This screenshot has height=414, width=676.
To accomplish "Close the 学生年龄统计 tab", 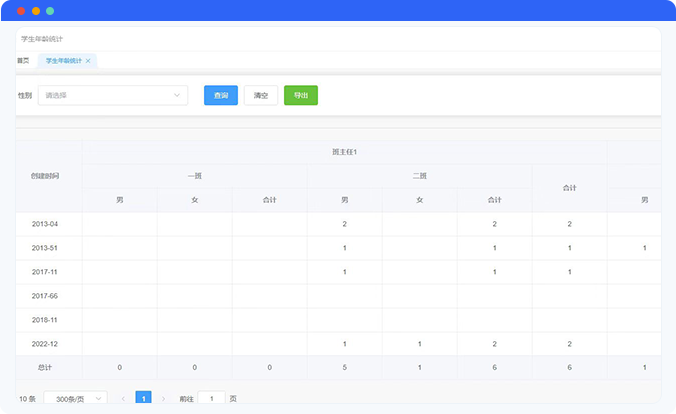I will coord(88,61).
